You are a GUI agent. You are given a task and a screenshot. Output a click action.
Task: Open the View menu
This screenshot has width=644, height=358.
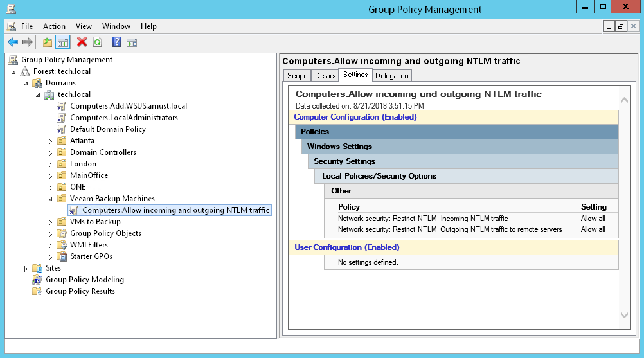tap(84, 26)
